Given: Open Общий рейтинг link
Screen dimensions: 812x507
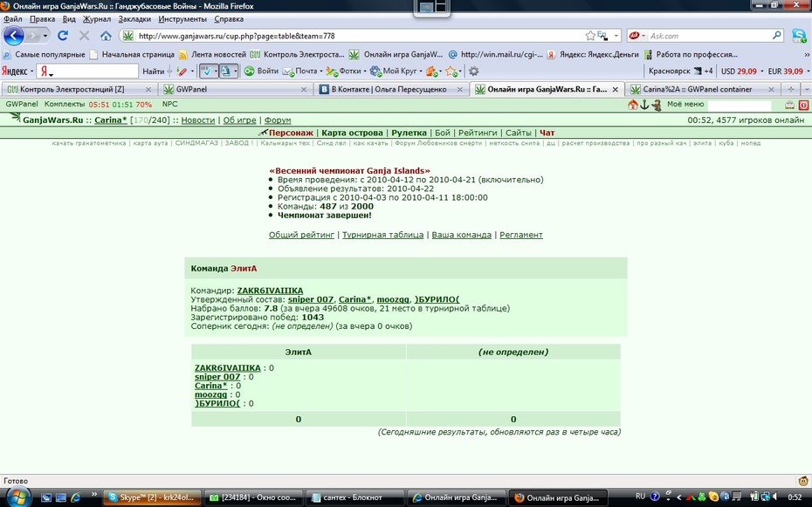Looking at the screenshot, I should click(x=301, y=235).
